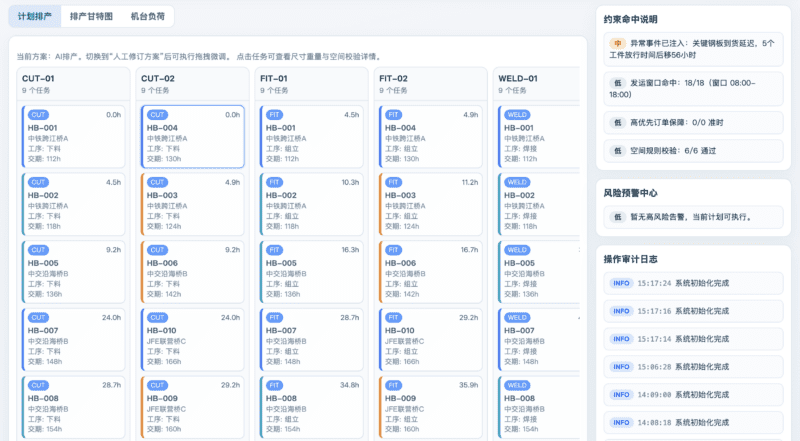Image resolution: width=800 pixels, height=441 pixels.
Task: View HB-008 welding task in WELD-01
Action: tap(539, 407)
